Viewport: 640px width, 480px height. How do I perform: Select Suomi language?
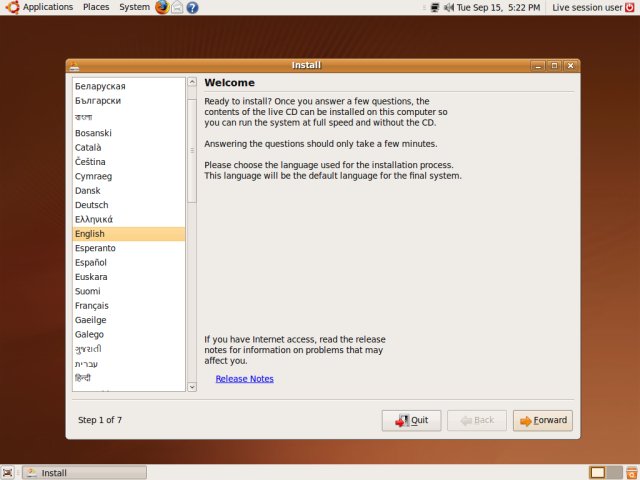point(129,291)
